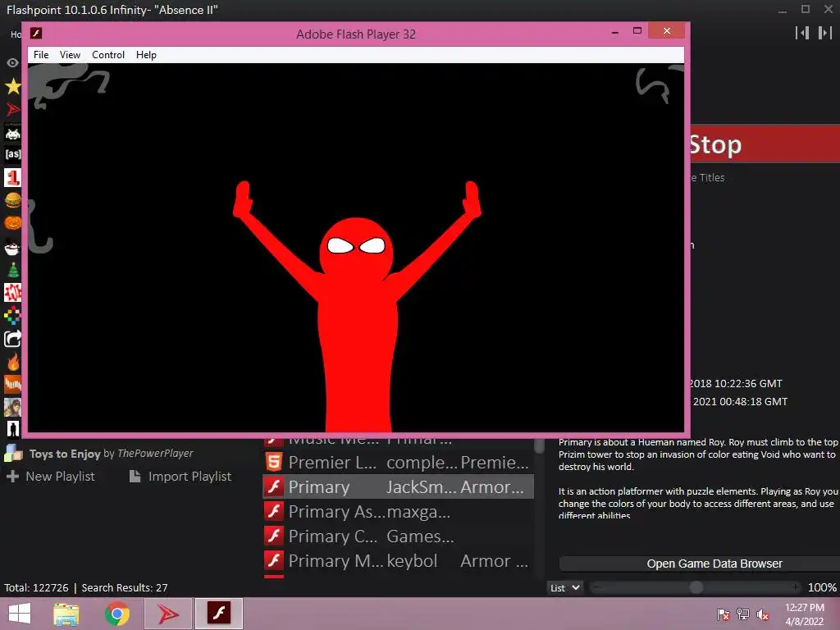The height and width of the screenshot is (630, 840).
Task: Select the Primary As... game row
Action: [x=398, y=512]
